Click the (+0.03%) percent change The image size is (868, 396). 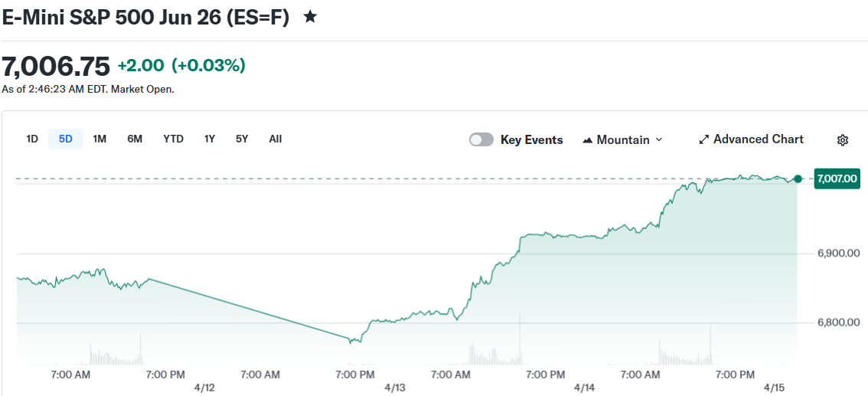point(208,65)
